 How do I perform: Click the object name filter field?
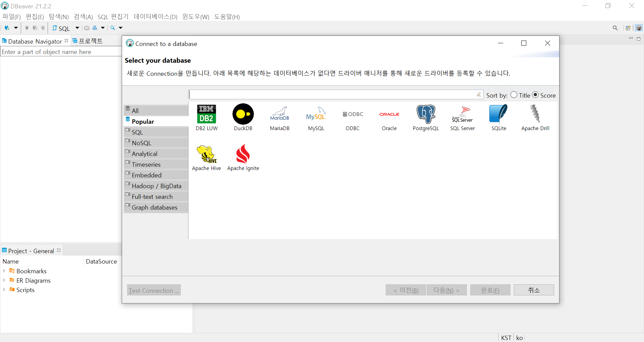(61, 52)
